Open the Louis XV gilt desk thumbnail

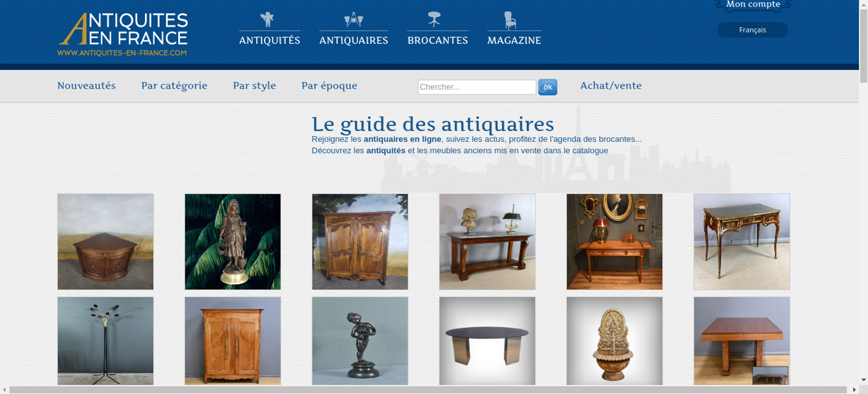pyautogui.click(x=742, y=242)
